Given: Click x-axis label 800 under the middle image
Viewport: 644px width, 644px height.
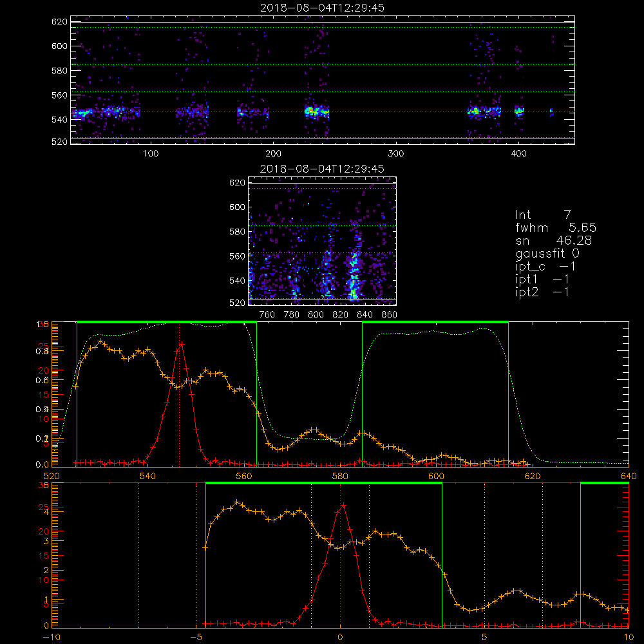Looking at the screenshot, I should point(316,315).
